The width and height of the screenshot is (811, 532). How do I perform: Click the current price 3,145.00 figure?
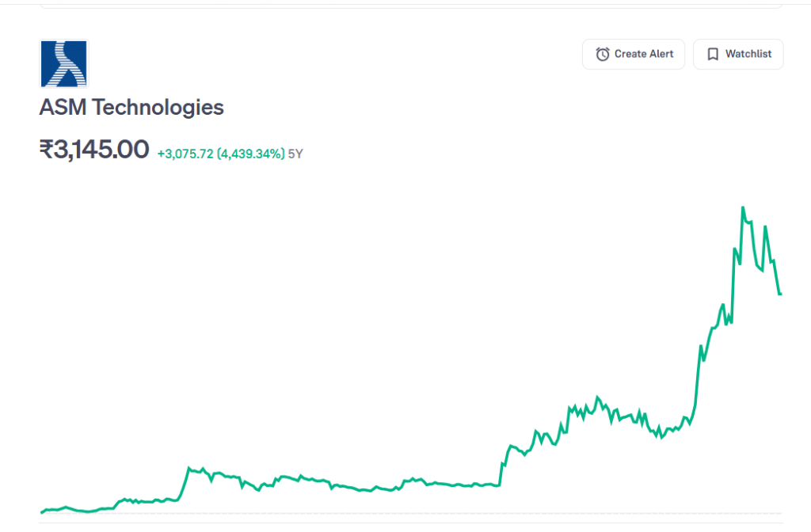click(x=102, y=149)
